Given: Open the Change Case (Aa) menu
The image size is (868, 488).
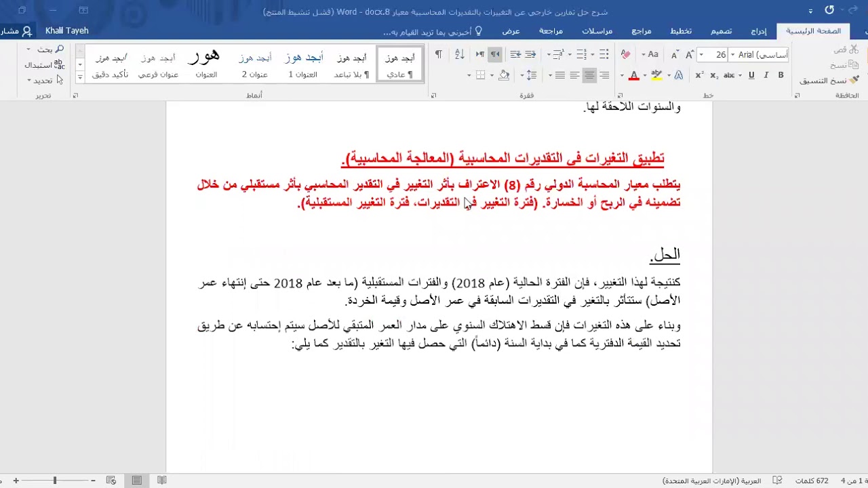Looking at the screenshot, I should 652,54.
